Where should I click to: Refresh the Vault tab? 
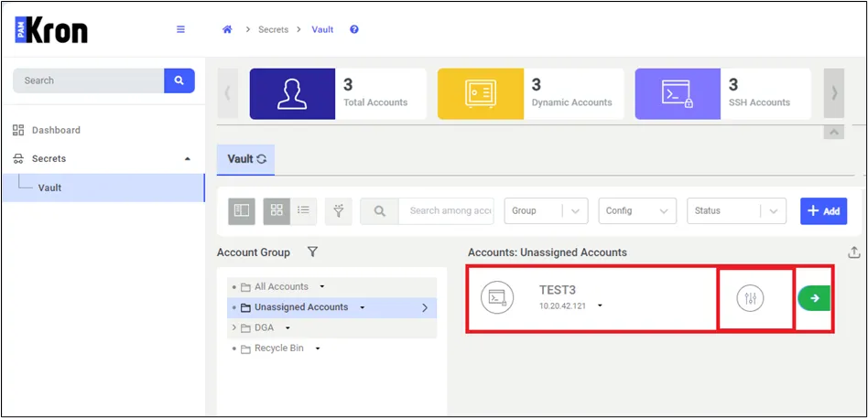click(262, 159)
